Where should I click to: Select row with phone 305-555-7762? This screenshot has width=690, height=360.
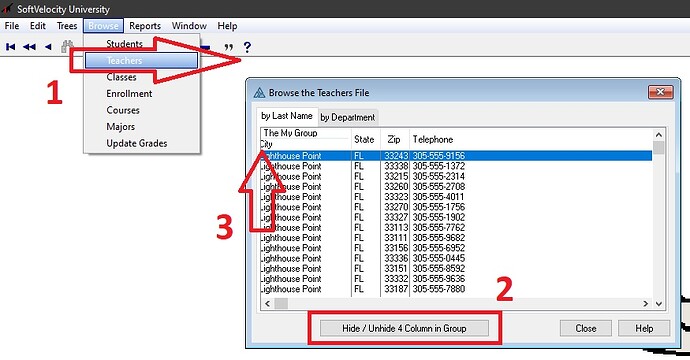click(x=456, y=228)
